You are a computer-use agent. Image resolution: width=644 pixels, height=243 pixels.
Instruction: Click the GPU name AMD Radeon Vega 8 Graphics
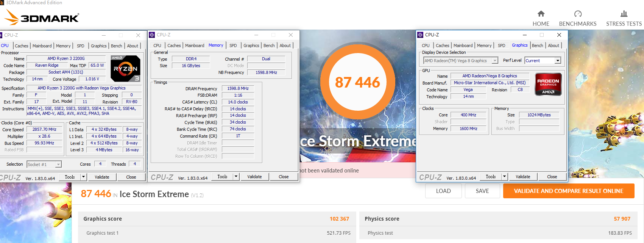(x=490, y=76)
